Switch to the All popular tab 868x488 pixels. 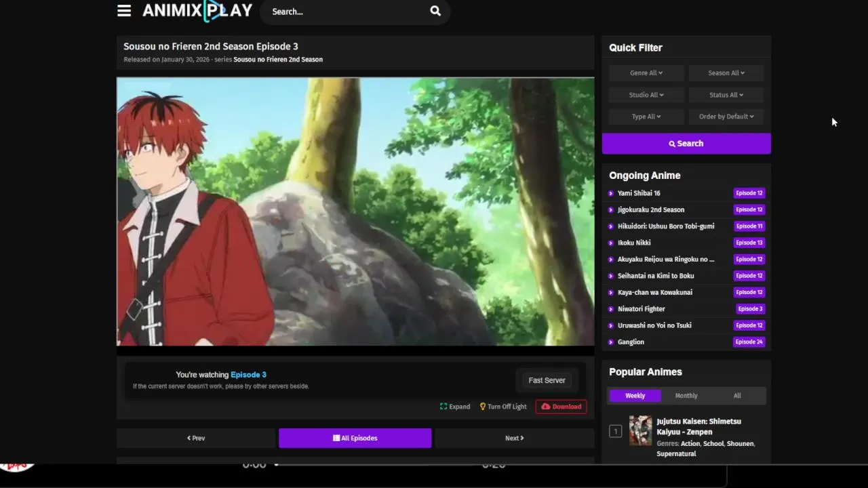[737, 396]
